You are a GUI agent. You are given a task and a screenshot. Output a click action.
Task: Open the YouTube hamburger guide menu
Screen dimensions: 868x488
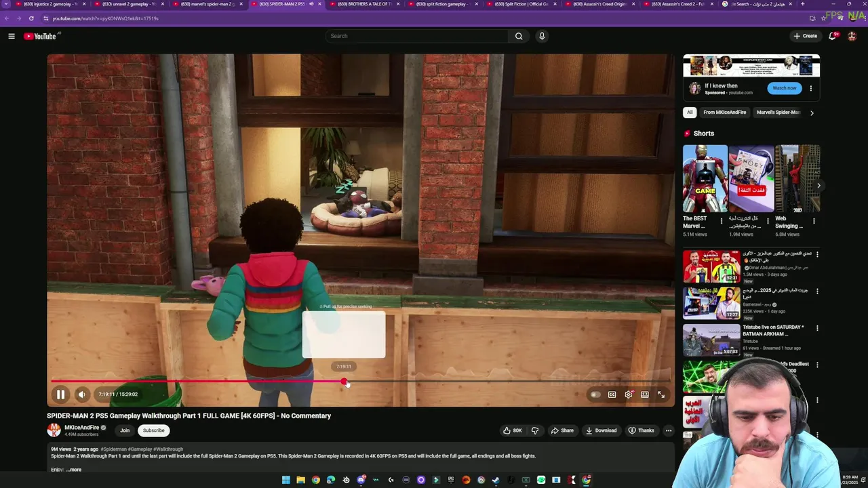(12, 36)
